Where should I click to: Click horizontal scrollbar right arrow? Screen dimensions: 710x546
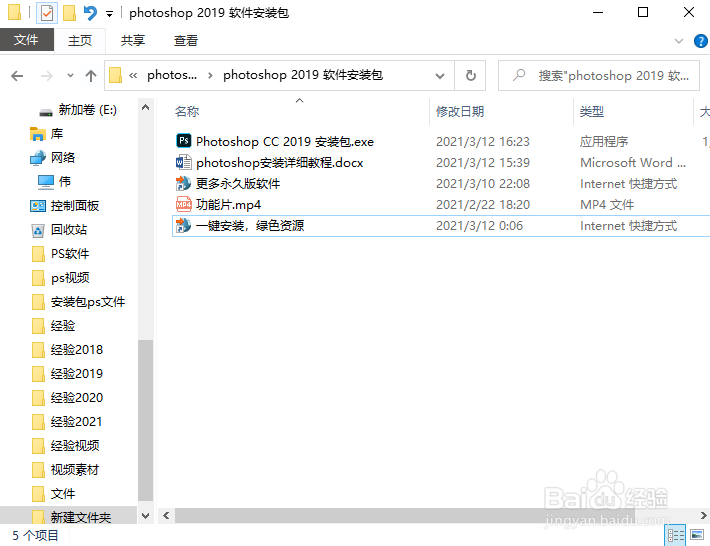pos(703,515)
